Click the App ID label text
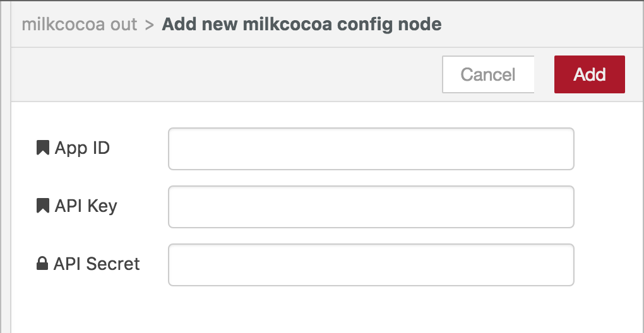Image resolution: width=644 pixels, height=333 pixels. (82, 148)
